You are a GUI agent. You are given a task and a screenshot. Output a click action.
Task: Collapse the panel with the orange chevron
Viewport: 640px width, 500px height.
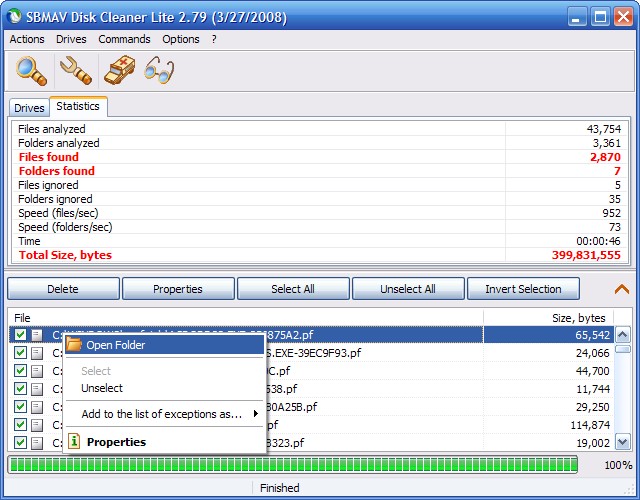pos(622,289)
